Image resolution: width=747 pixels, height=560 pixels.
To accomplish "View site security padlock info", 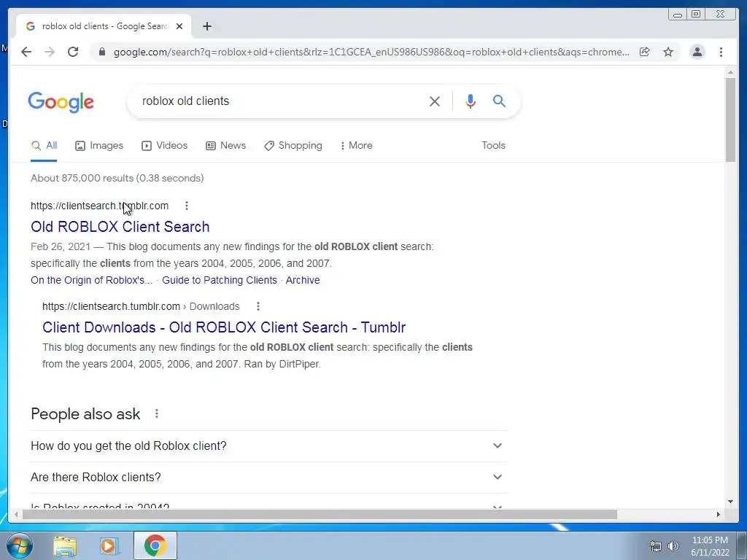I will 101,52.
